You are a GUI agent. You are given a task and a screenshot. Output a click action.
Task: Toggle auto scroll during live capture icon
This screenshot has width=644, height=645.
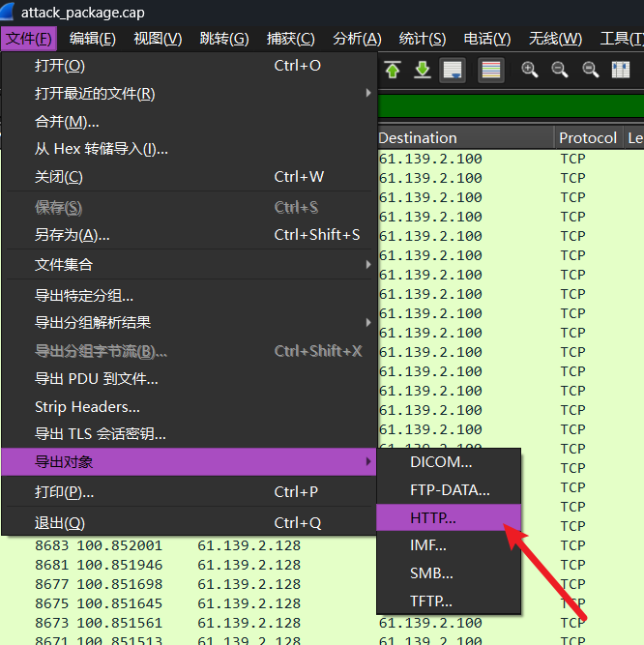453,70
